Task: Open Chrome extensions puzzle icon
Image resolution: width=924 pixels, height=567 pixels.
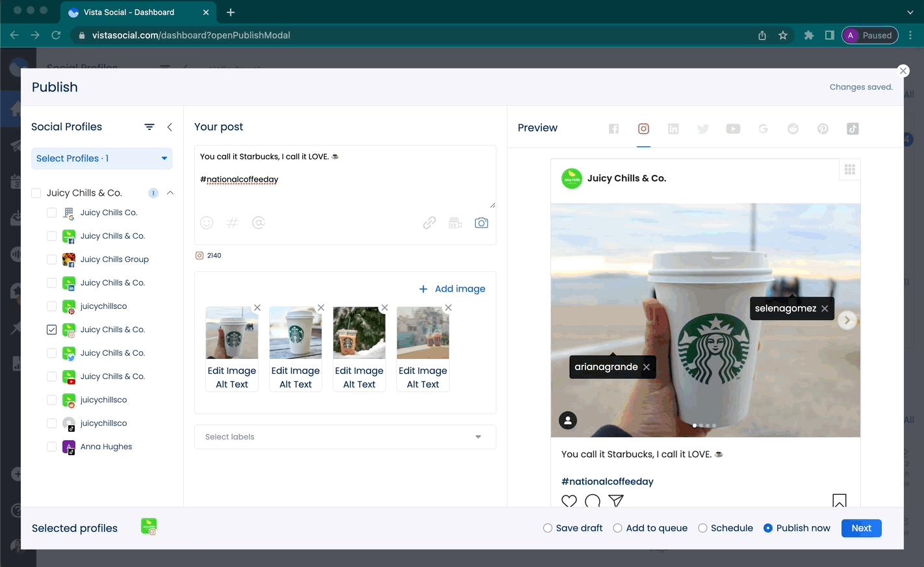Action: (x=809, y=35)
